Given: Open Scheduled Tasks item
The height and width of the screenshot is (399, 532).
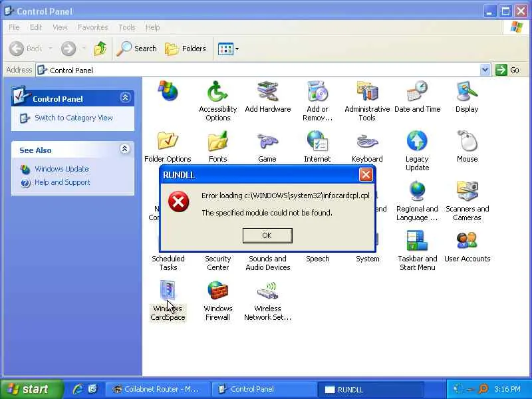Looking at the screenshot, I should point(168,263).
